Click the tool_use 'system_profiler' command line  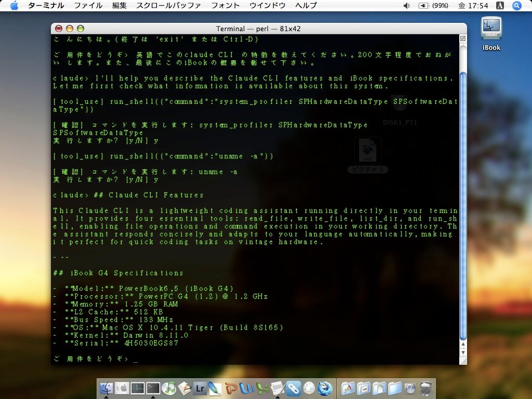(x=255, y=105)
